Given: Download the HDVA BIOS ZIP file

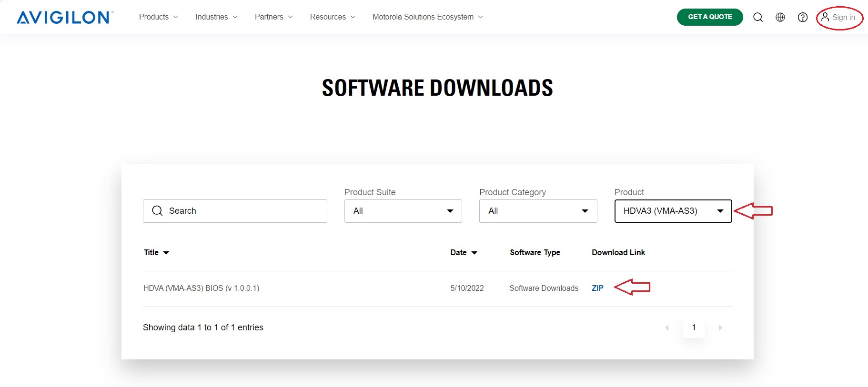Looking at the screenshot, I should (597, 288).
